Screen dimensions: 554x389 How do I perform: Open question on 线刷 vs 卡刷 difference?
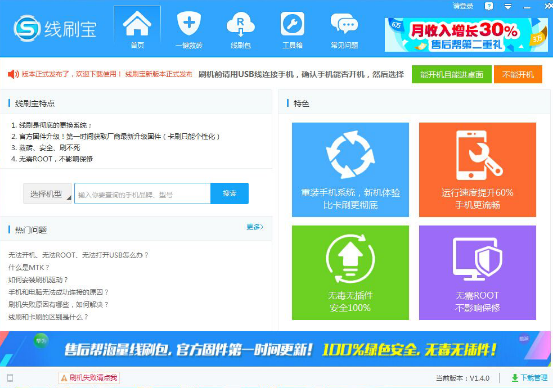click(48, 317)
